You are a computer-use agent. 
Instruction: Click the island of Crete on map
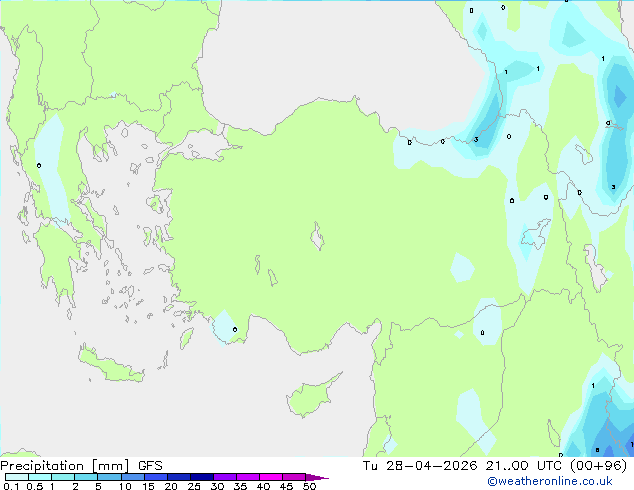click(x=111, y=366)
